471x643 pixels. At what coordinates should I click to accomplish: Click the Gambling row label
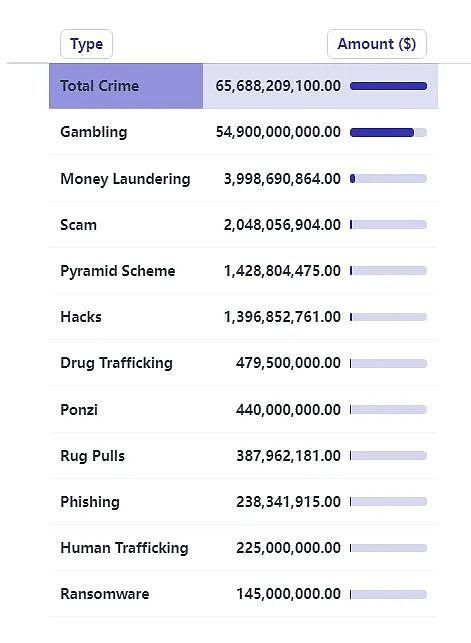93,132
